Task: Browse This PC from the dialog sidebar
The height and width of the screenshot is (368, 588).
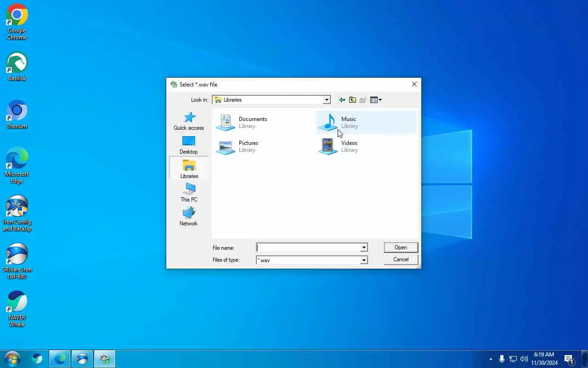Action: 189,193
